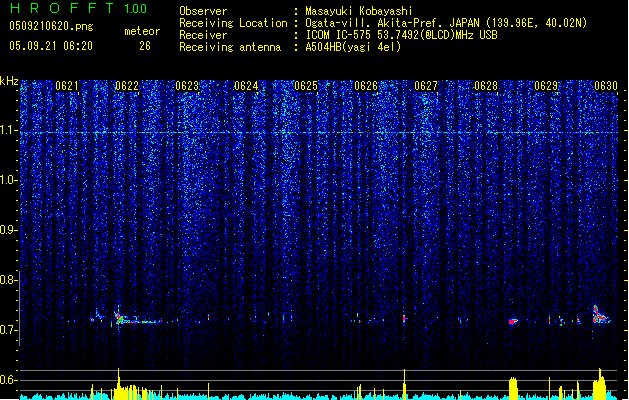Click the receiver value ICOM IC-575 53.7492 MHz USB
Viewport: 629px width, 400px height.
(x=401, y=35)
